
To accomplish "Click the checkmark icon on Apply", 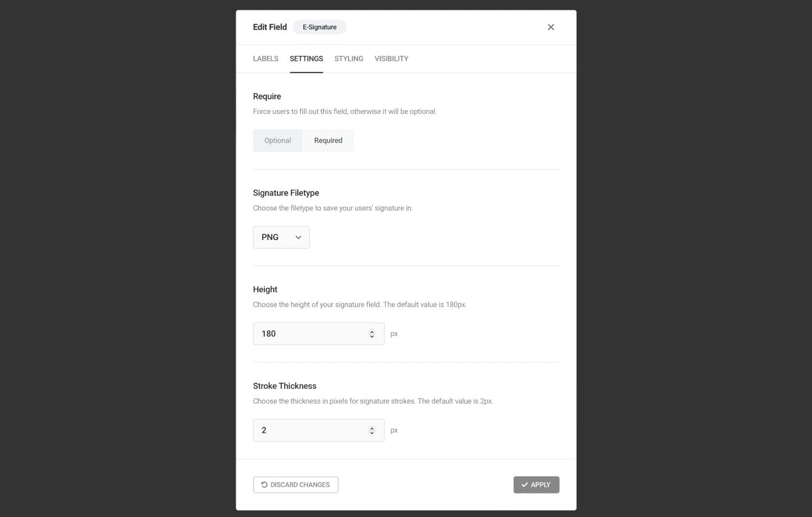I will [525, 485].
